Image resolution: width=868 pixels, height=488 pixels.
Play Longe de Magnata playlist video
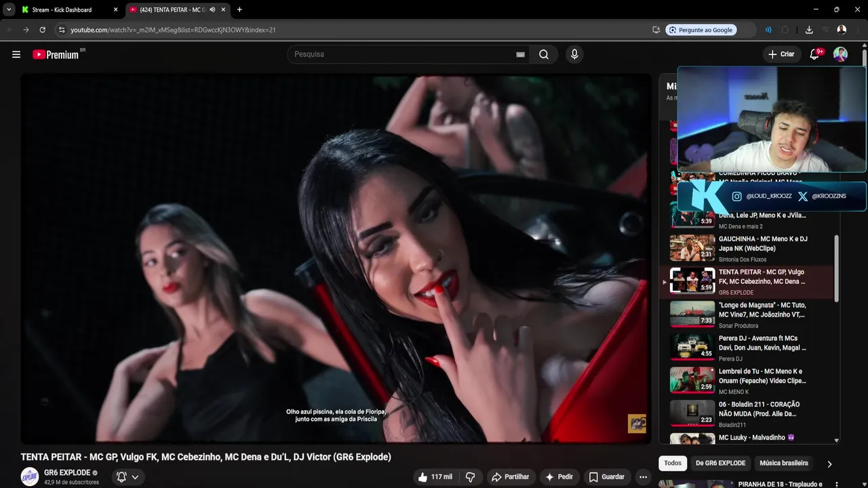pos(748,315)
